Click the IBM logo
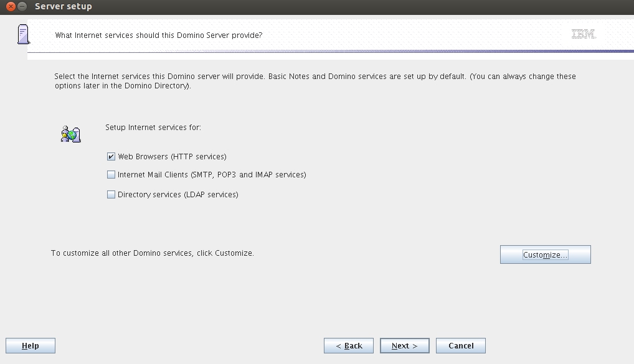Screen dimensions: 634x364 click(x=583, y=34)
